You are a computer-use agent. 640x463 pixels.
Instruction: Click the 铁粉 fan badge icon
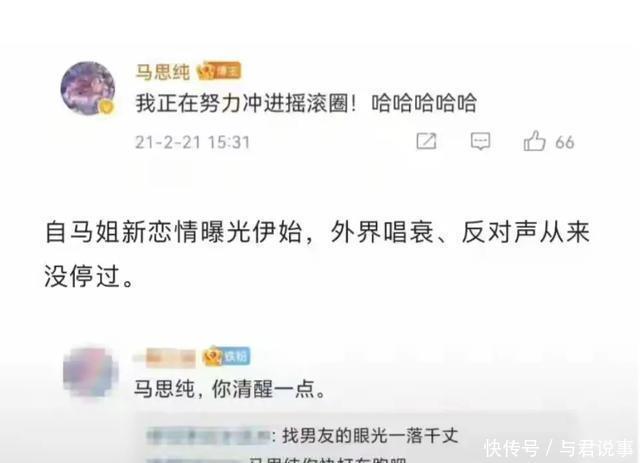tap(227, 356)
